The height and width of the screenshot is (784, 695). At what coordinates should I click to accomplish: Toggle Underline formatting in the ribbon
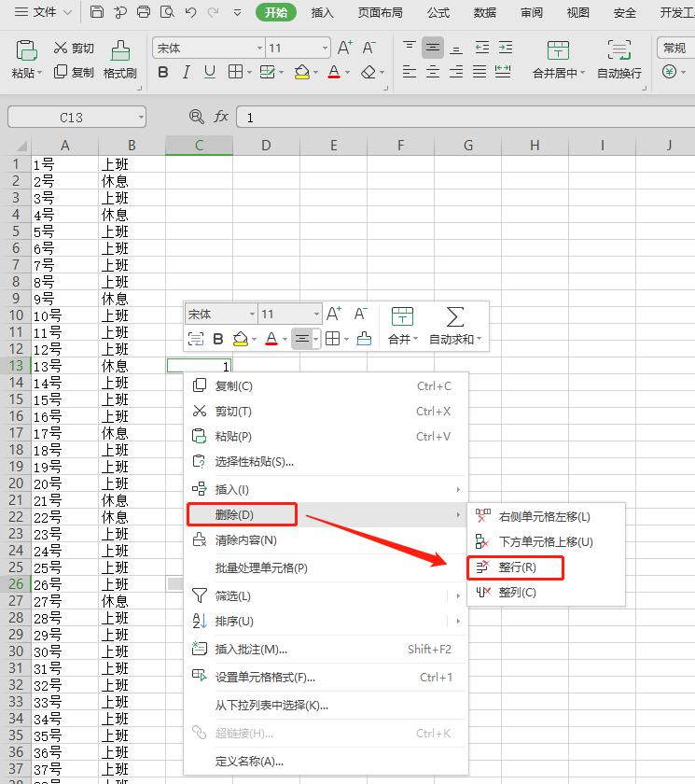(210, 72)
